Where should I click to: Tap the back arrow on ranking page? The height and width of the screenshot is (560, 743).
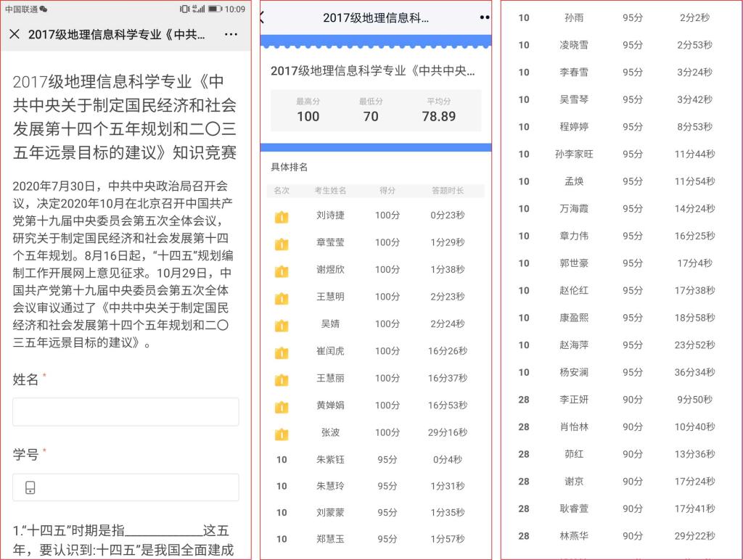(263, 18)
